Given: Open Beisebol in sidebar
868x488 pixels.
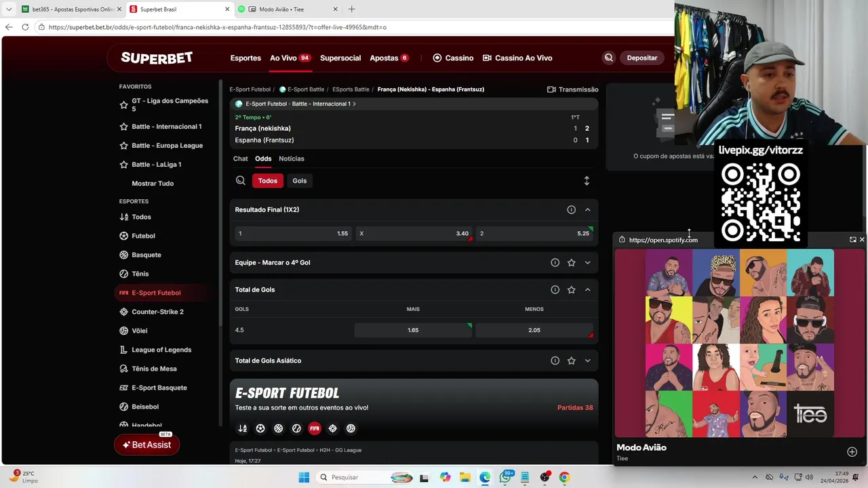Looking at the screenshot, I should tap(145, 407).
